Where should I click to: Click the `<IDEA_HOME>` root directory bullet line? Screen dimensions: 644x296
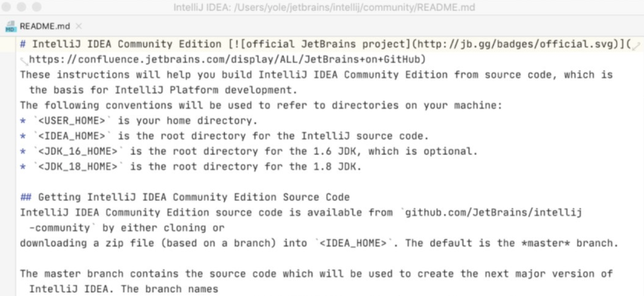pyautogui.click(x=224, y=136)
